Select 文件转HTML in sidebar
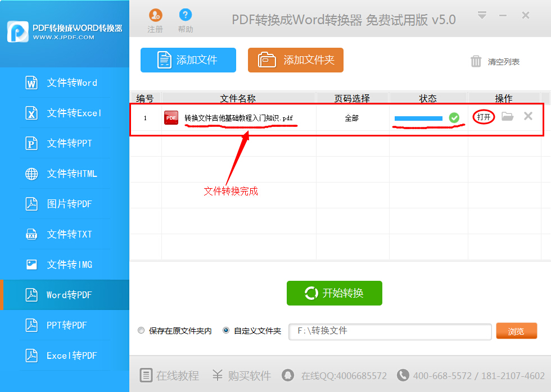This screenshot has height=392, width=551. click(65, 174)
